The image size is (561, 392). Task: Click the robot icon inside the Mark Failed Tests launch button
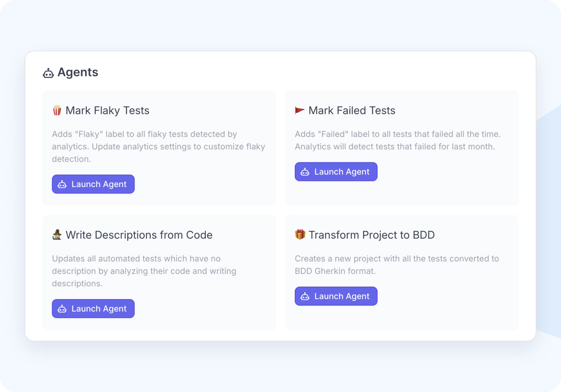[305, 172]
